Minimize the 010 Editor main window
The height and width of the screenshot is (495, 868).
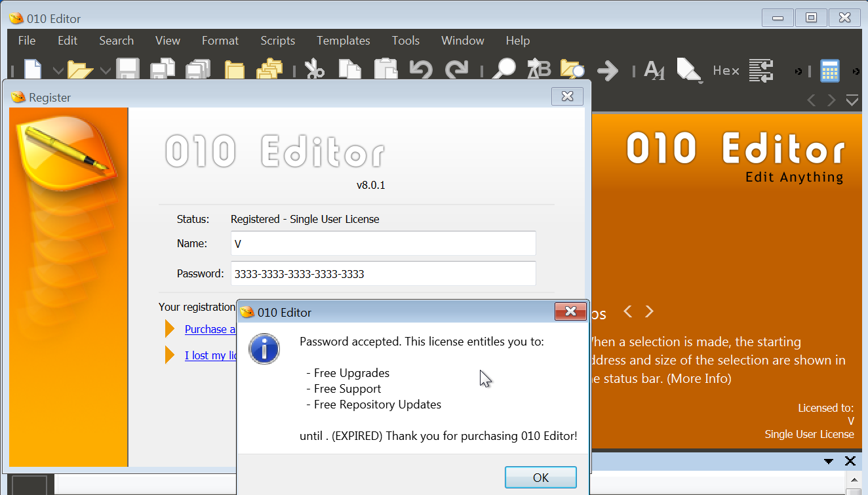pos(778,18)
